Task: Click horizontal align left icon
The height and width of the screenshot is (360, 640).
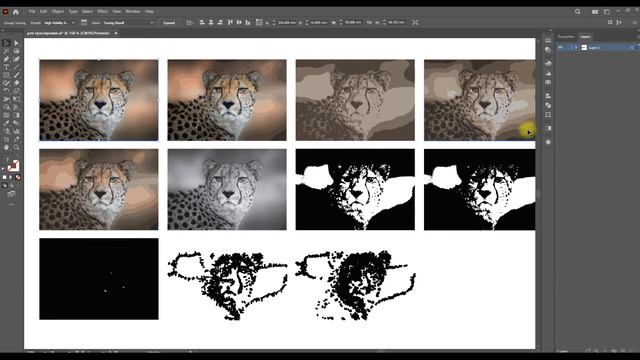Action: 202,22
